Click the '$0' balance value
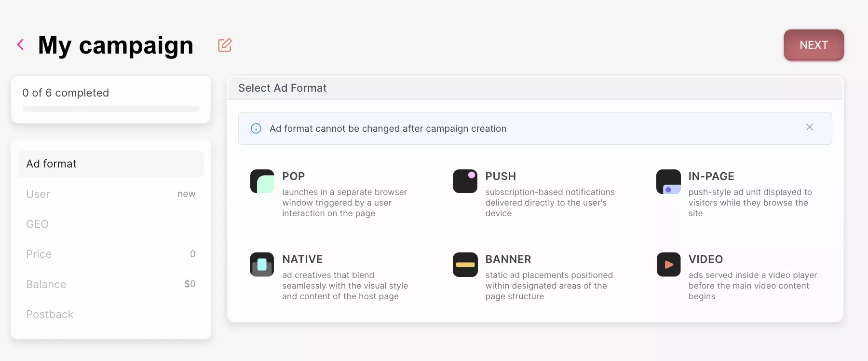The height and width of the screenshot is (361, 868). 190,284
